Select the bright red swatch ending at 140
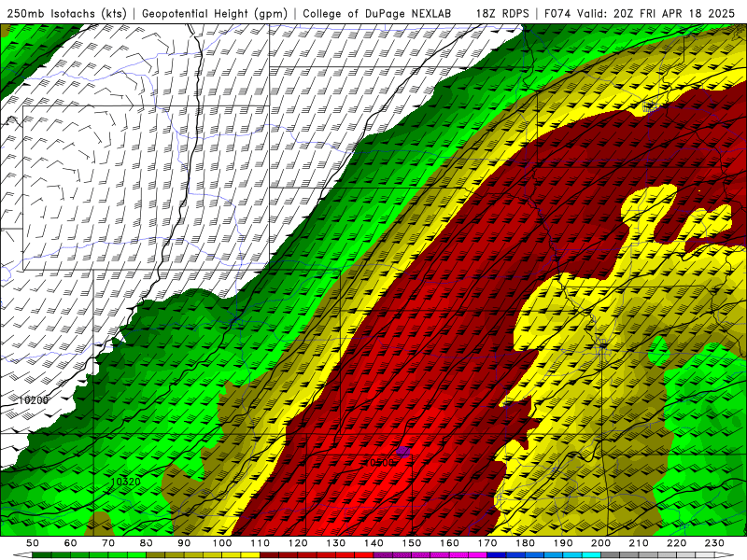747x560 pixels. (364, 554)
